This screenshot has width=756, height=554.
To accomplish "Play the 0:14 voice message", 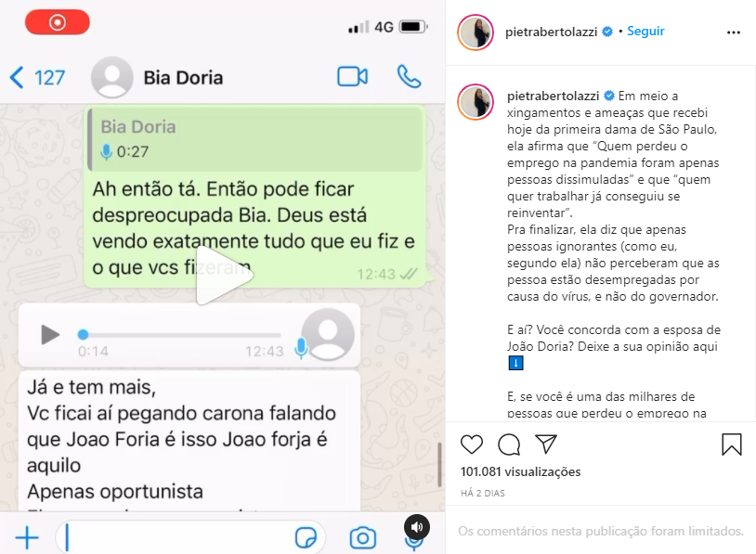I will (50, 334).
